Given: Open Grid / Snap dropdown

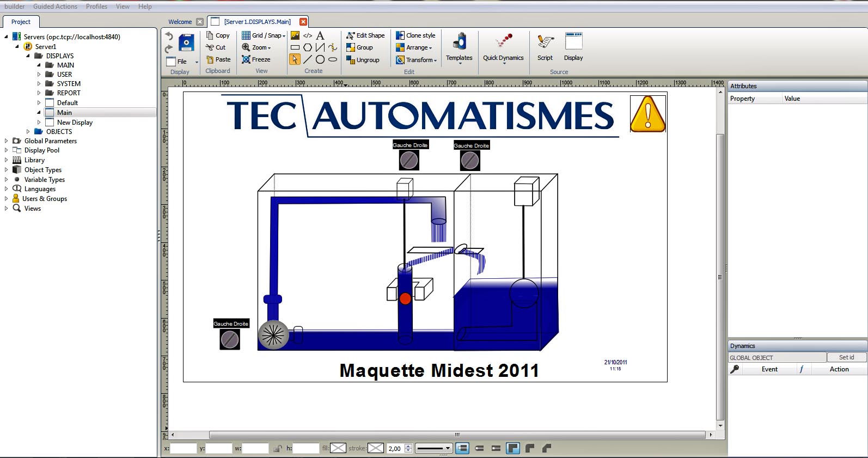Looking at the screenshot, I should (264, 35).
